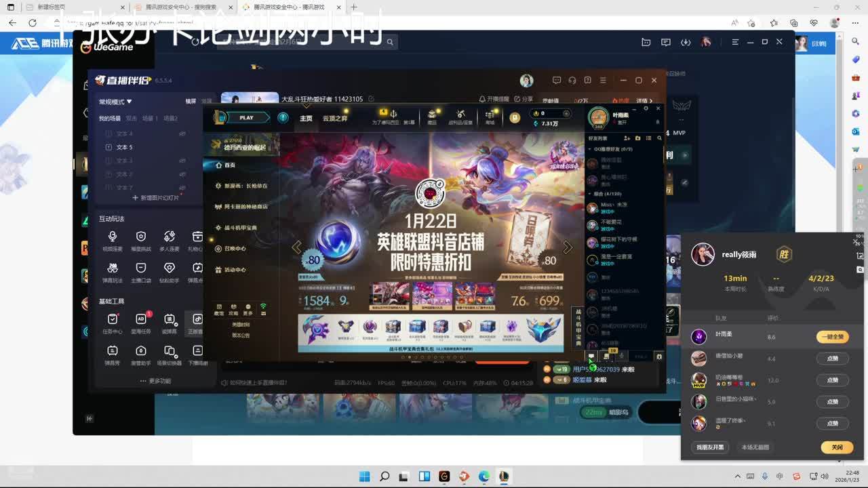868x488 pixels.
Task: Open the League friends list search icon
Action: [x=659, y=138]
